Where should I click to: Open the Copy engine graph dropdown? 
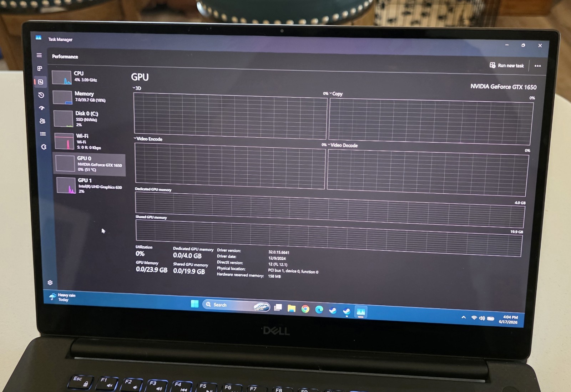coord(336,94)
